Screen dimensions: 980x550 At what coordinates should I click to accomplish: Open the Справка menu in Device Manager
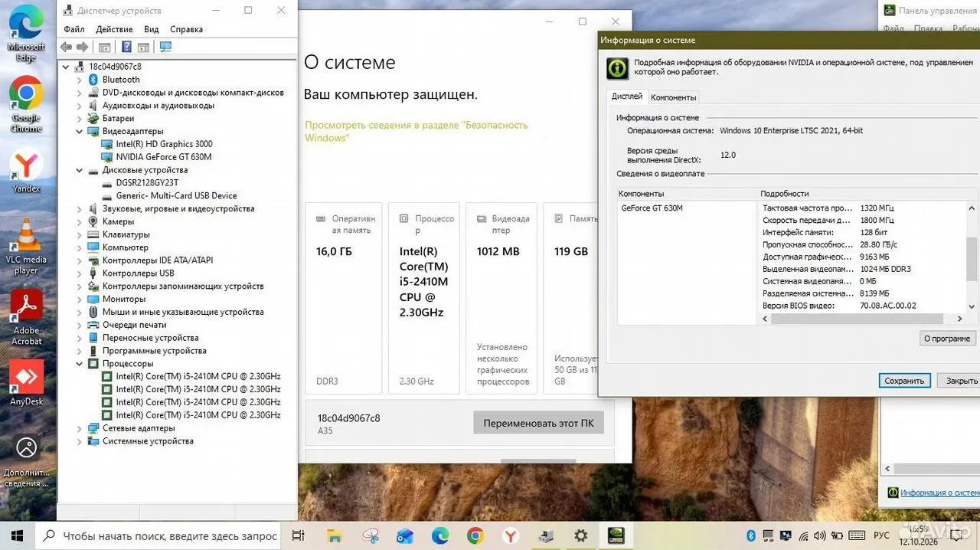tap(186, 29)
